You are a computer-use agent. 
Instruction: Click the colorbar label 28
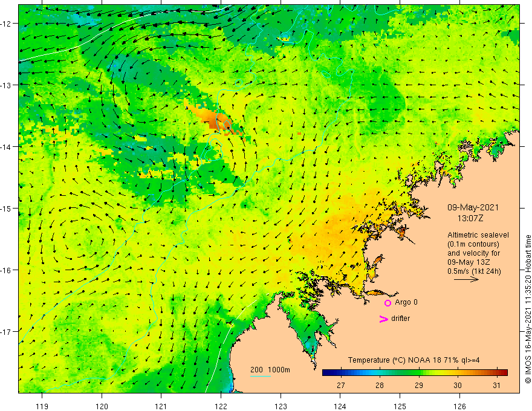[380, 386]
